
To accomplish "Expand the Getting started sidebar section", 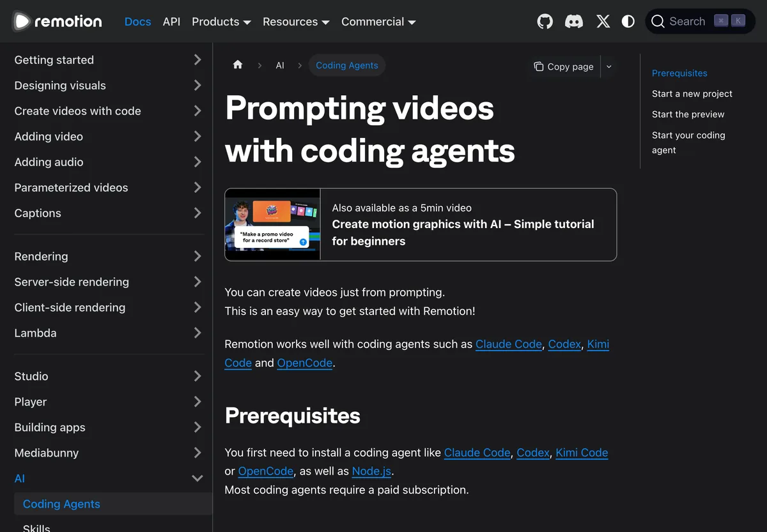I will pyautogui.click(x=109, y=60).
